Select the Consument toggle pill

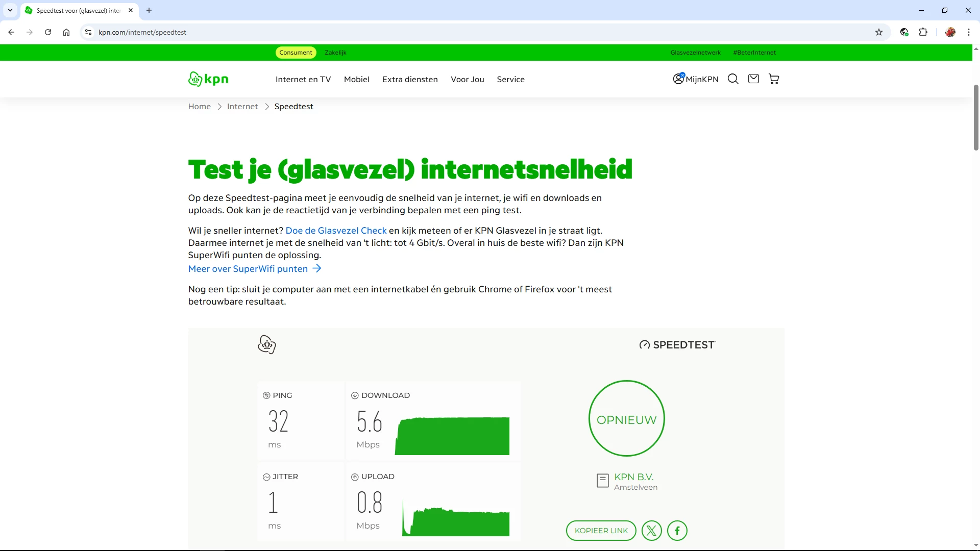296,53
